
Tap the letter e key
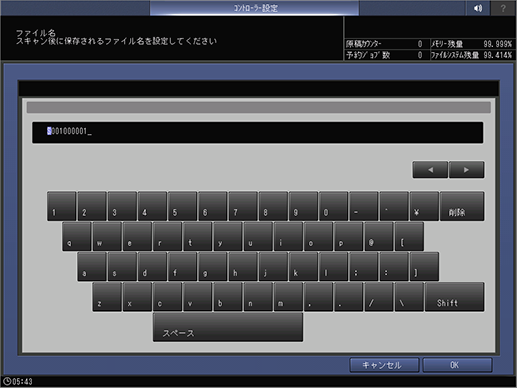[x=137, y=236]
